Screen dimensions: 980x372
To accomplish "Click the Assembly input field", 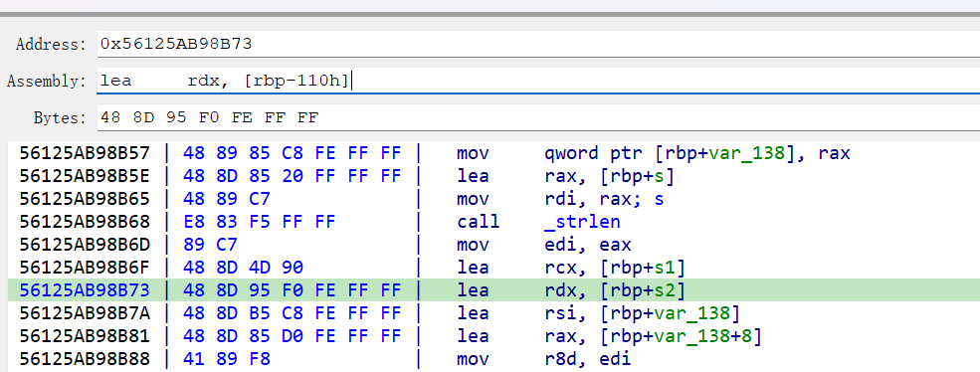I will 538,81.
